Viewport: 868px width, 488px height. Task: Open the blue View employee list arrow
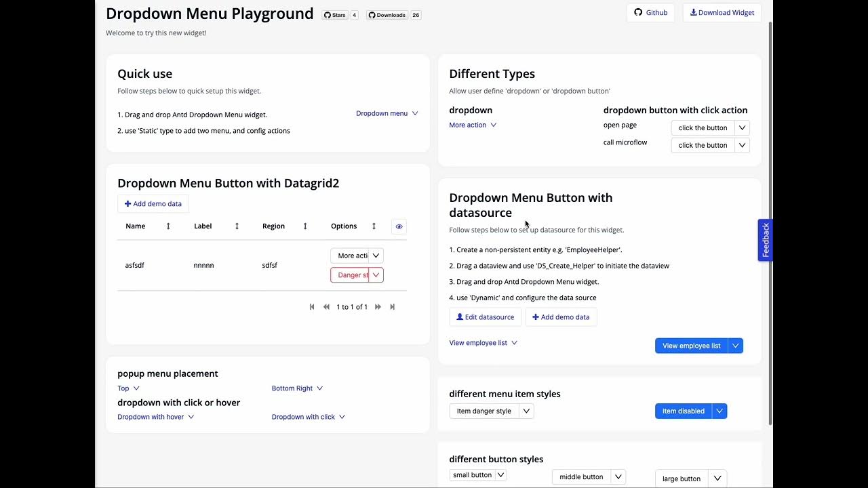coord(735,346)
